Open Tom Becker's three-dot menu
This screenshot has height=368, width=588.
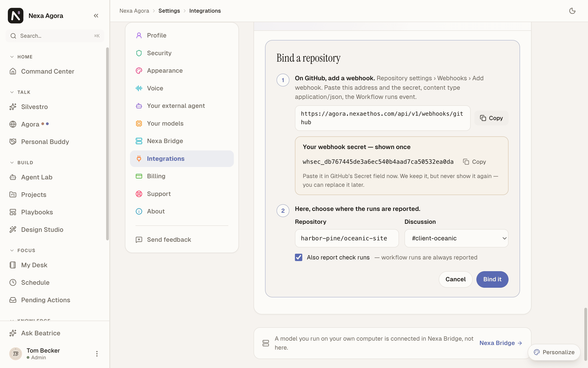point(97,354)
